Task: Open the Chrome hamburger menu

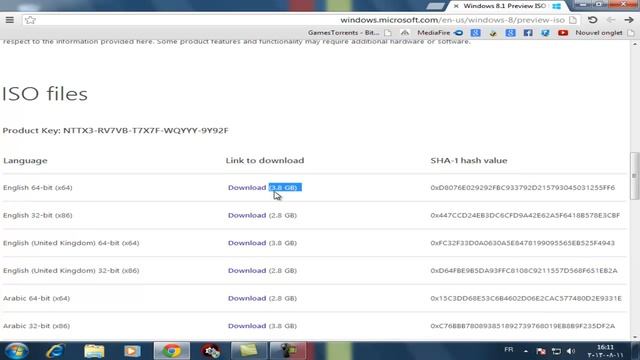Action: [10, 20]
